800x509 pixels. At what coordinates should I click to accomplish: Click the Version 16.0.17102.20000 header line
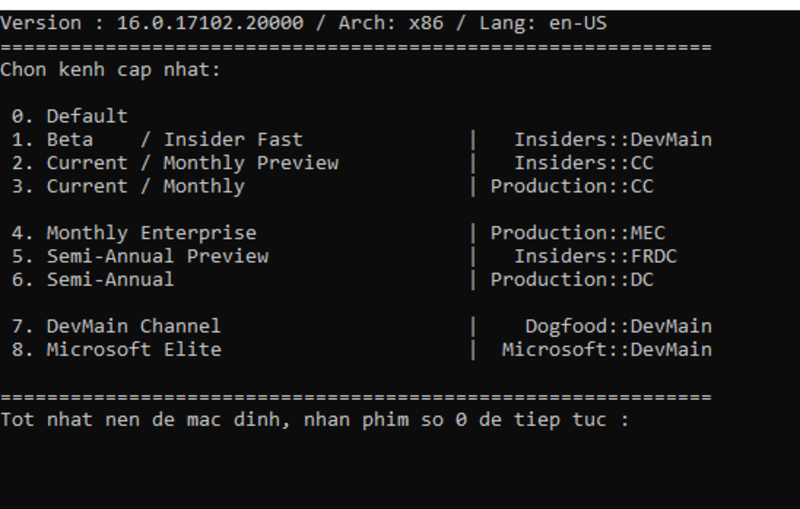(x=304, y=23)
